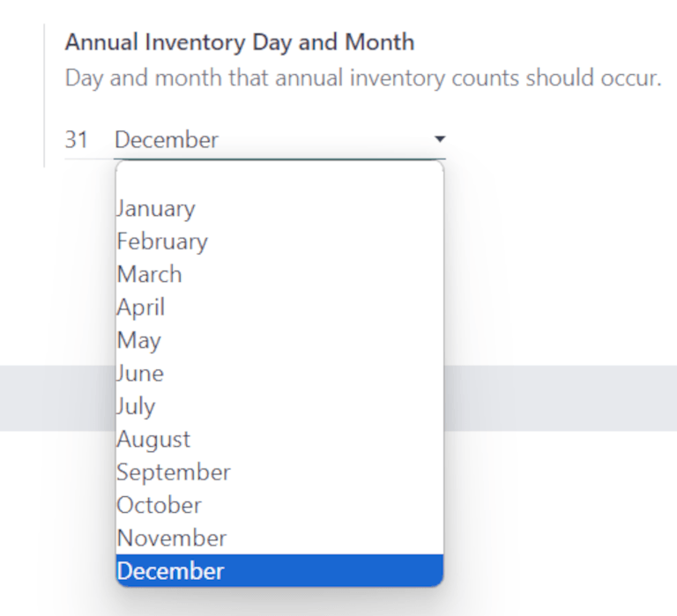Select February in the dropdown list

tap(162, 241)
